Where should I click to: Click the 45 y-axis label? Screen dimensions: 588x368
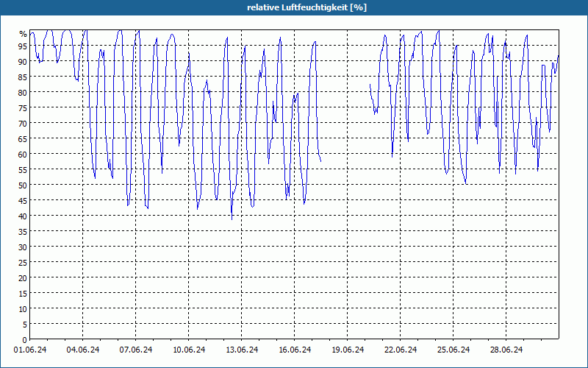coord(23,200)
